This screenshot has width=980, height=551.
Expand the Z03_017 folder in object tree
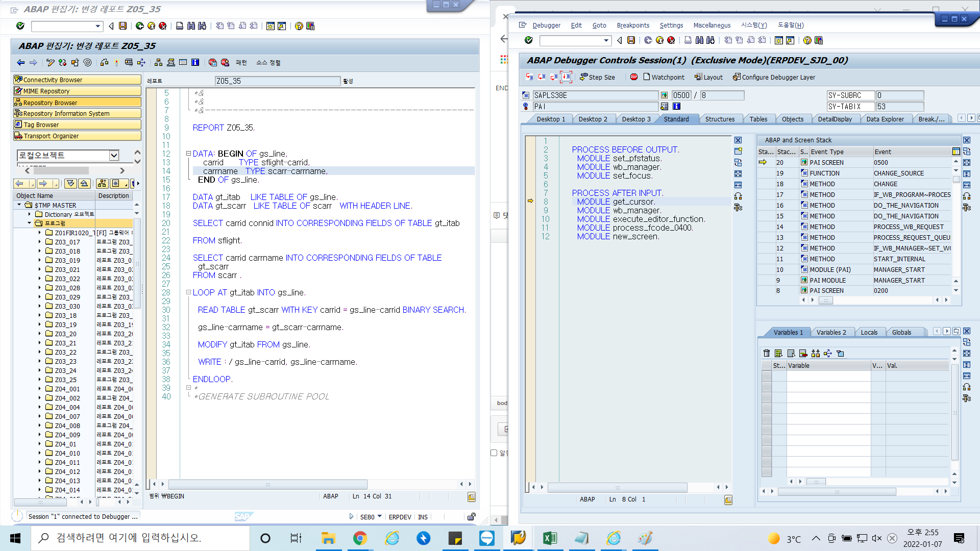(x=40, y=242)
